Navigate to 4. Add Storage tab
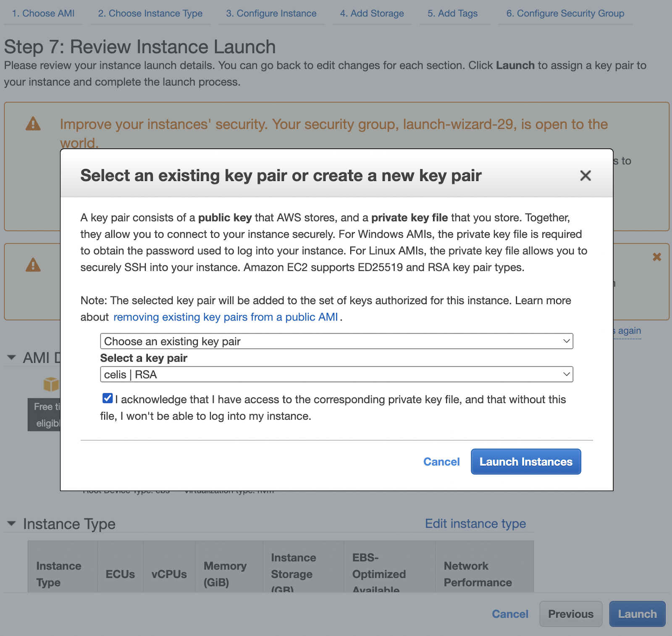672x636 pixels. tap(372, 13)
